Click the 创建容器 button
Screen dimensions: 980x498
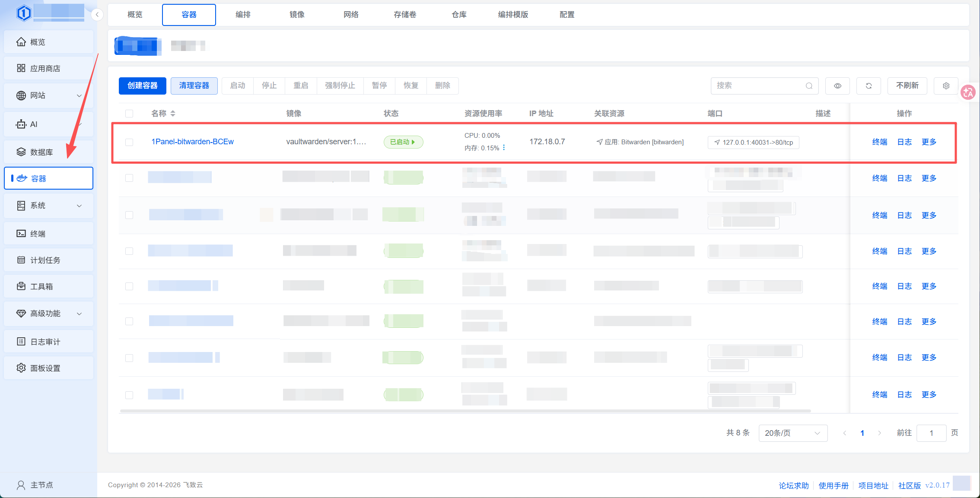pos(143,86)
